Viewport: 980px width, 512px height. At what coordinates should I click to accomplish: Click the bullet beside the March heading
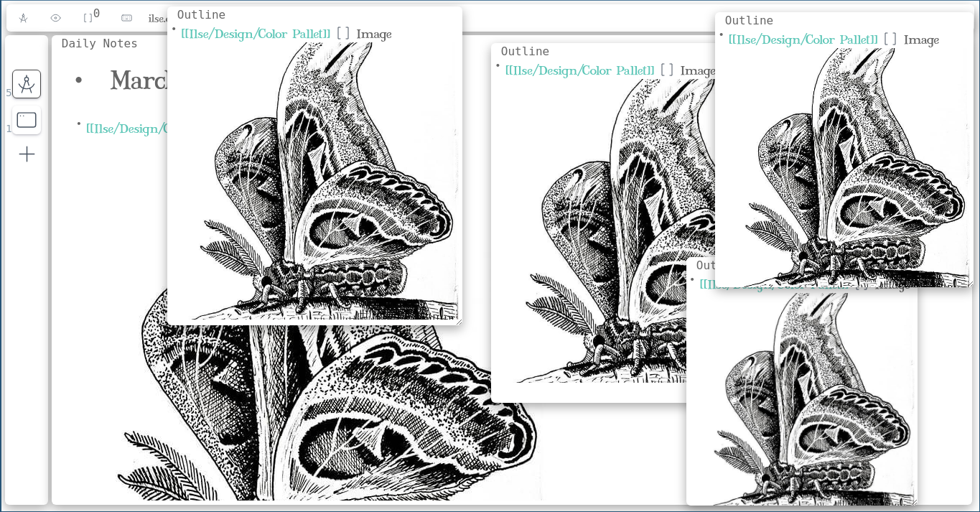point(79,81)
